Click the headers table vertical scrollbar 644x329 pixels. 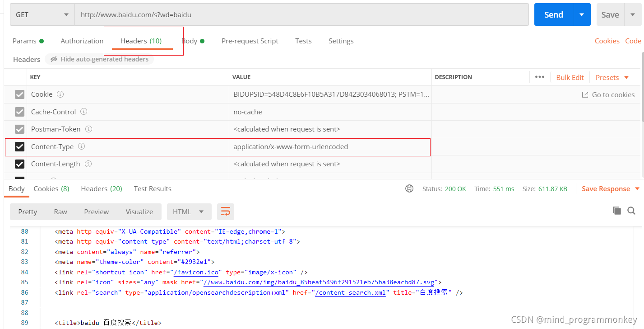[x=642, y=86]
